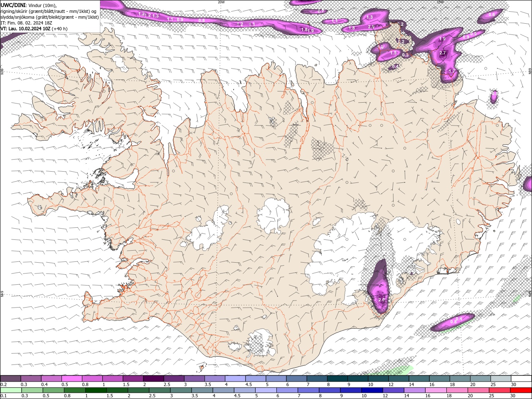The height and width of the screenshot is (399, 532).
Task: Select the dark teal upper swatch at 8
Action: [x=337, y=379]
